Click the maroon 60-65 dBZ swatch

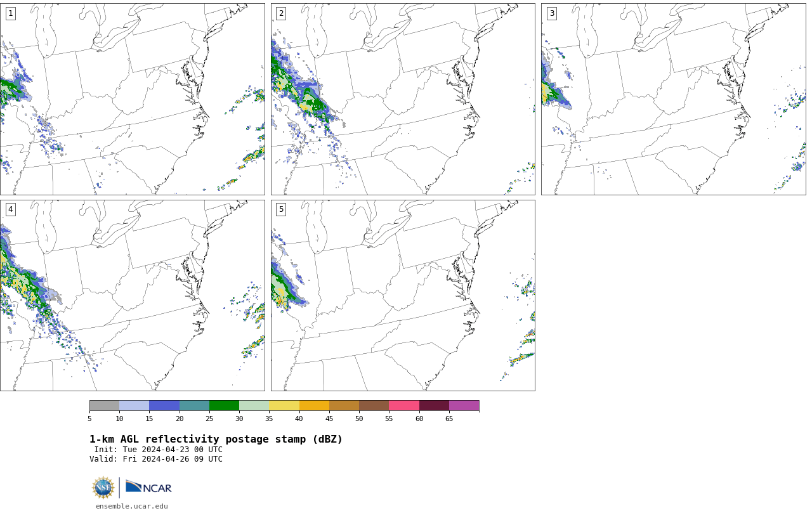(x=434, y=406)
